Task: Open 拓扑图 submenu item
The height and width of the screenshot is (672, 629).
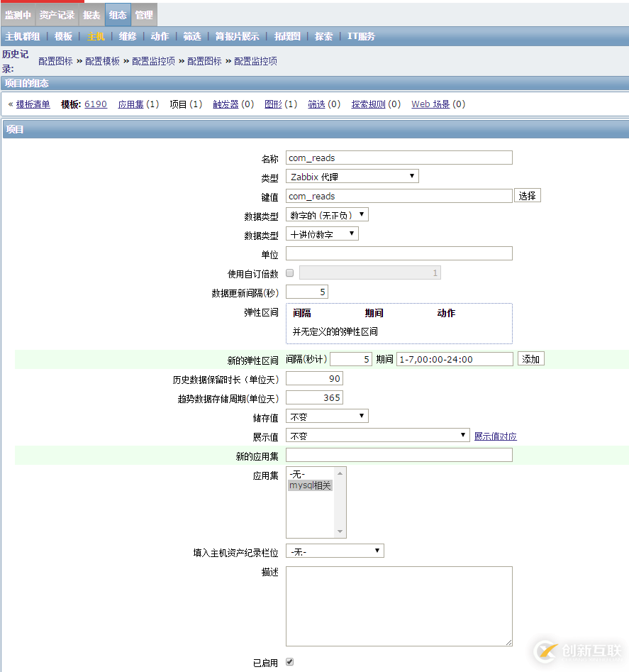Action: point(287,36)
